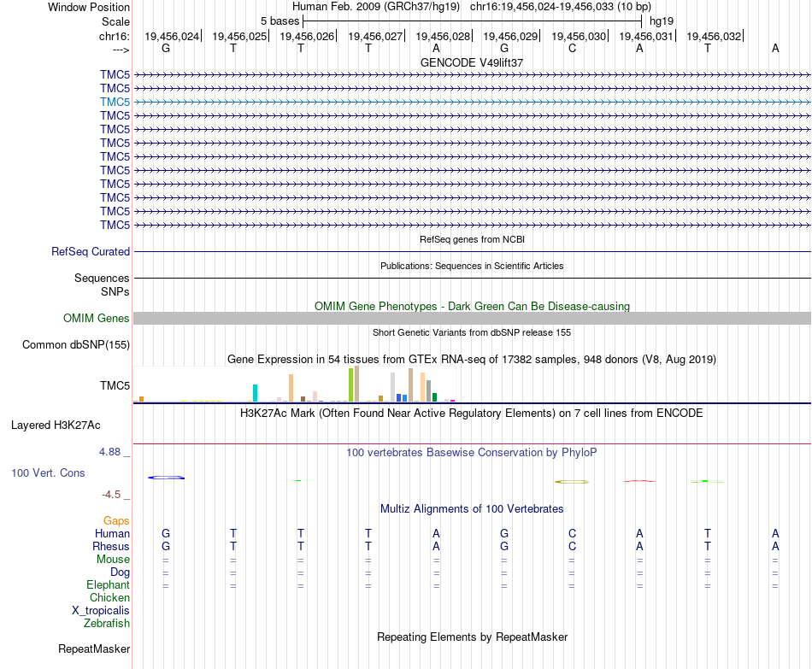Click the 100 Vert. Cons track label
Screen dimensions: 812x669
pyautogui.click(x=48, y=472)
